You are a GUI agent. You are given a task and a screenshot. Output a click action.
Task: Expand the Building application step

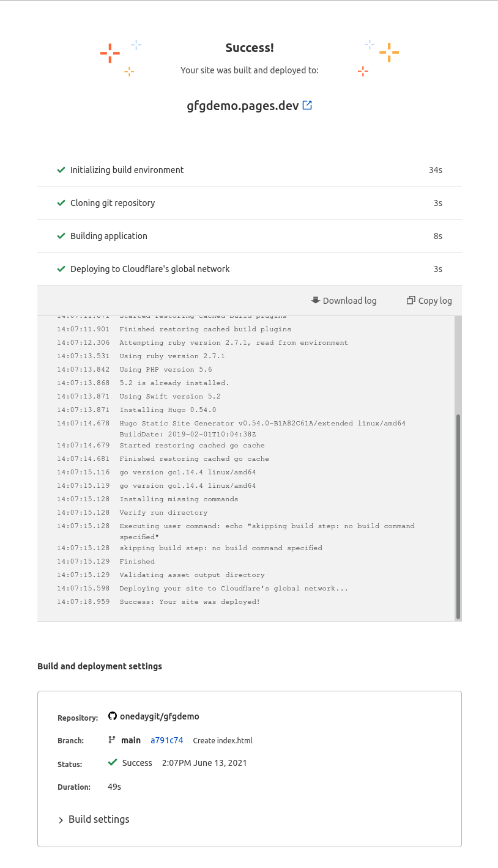pos(109,236)
